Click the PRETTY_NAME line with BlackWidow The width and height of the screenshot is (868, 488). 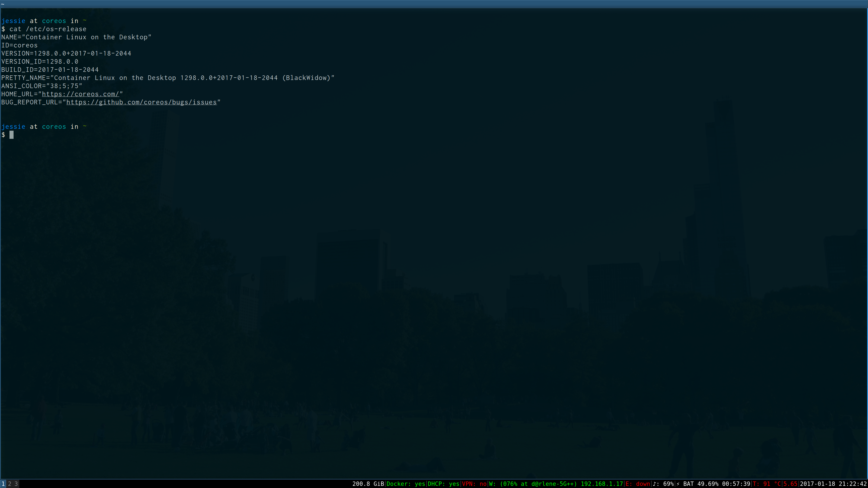(168, 78)
